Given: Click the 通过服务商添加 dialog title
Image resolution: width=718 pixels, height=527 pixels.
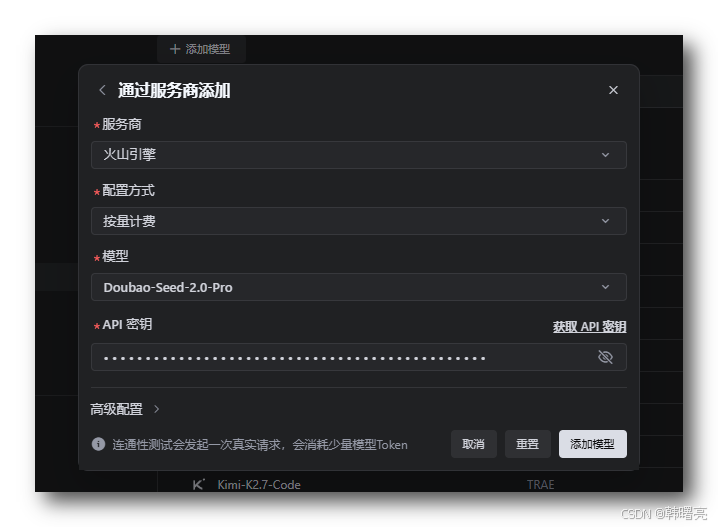Looking at the screenshot, I should (174, 90).
